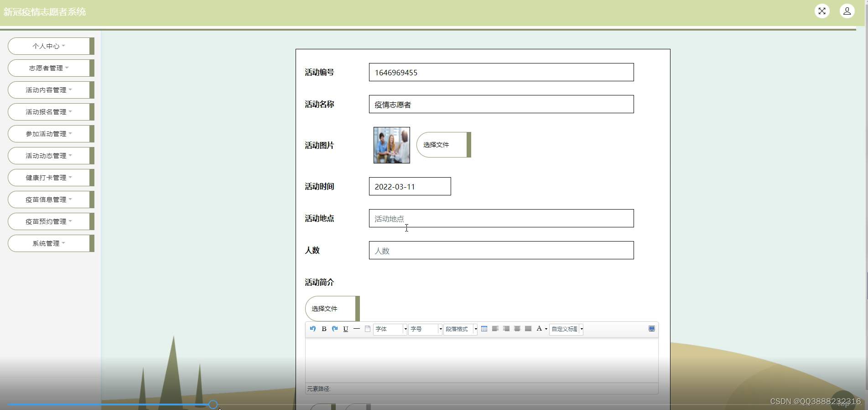Click the 元素路径 status bar text
Screen dimensions: 868x410
[319, 389]
